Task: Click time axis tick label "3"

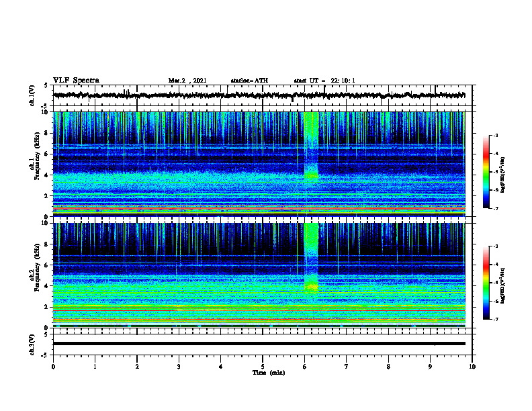Action: point(179,367)
